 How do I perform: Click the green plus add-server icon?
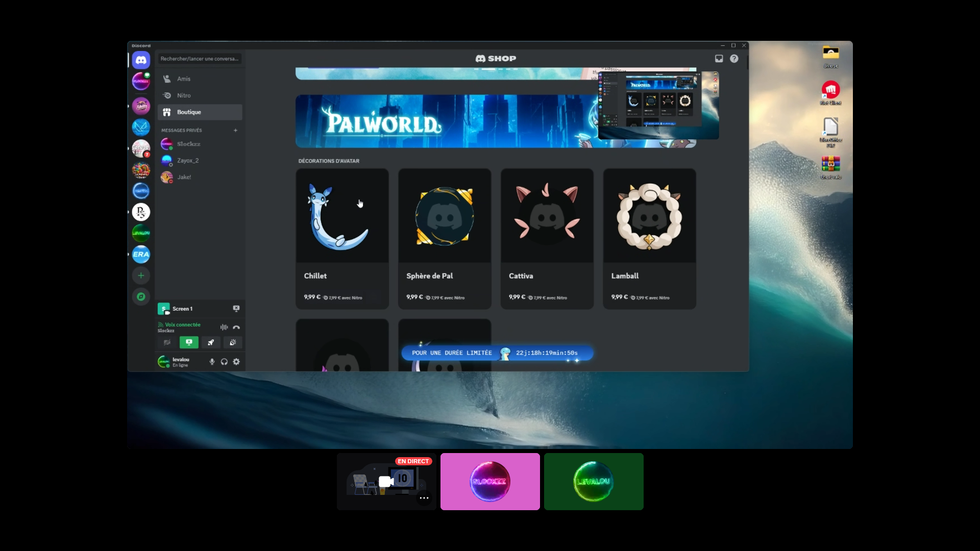pos(141,275)
